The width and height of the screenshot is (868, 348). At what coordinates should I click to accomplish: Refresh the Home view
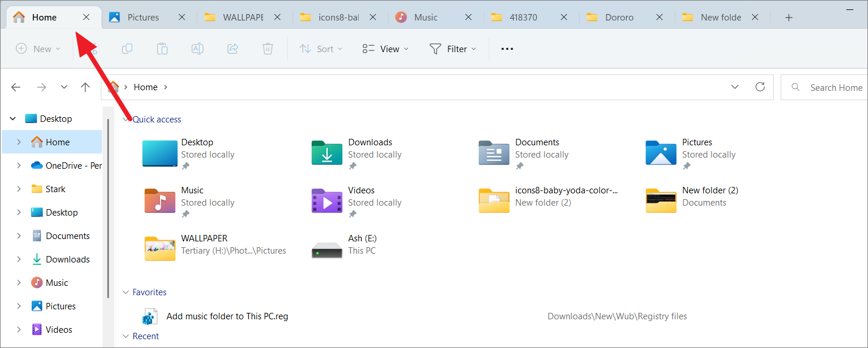click(x=760, y=87)
